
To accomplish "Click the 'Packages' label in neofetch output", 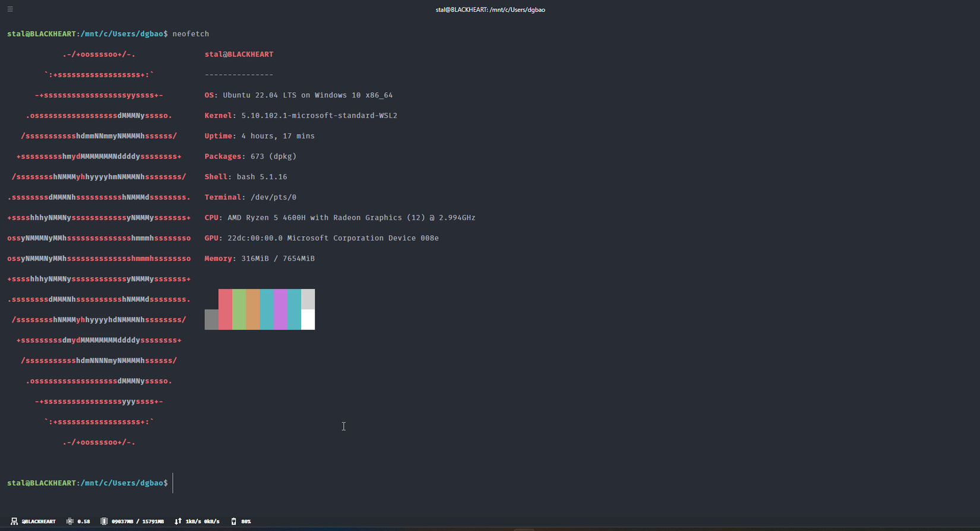I will (223, 156).
